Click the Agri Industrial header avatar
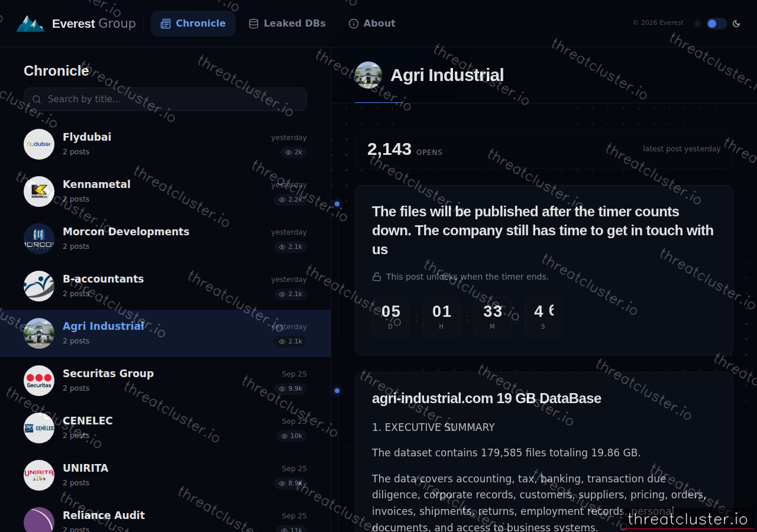Screen dimensions: 757x532 pyautogui.click(x=368, y=75)
